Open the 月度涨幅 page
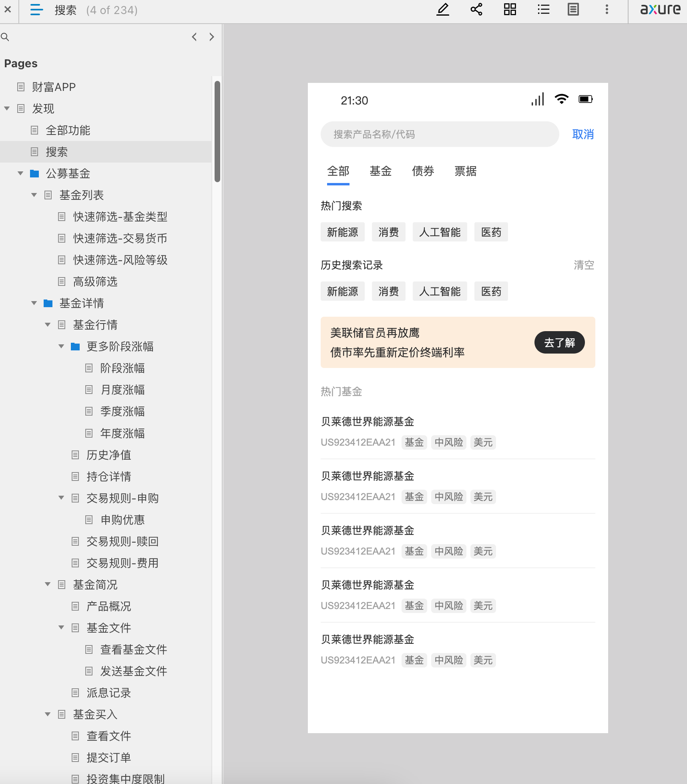Screen dimensions: 687x784 [123, 390]
